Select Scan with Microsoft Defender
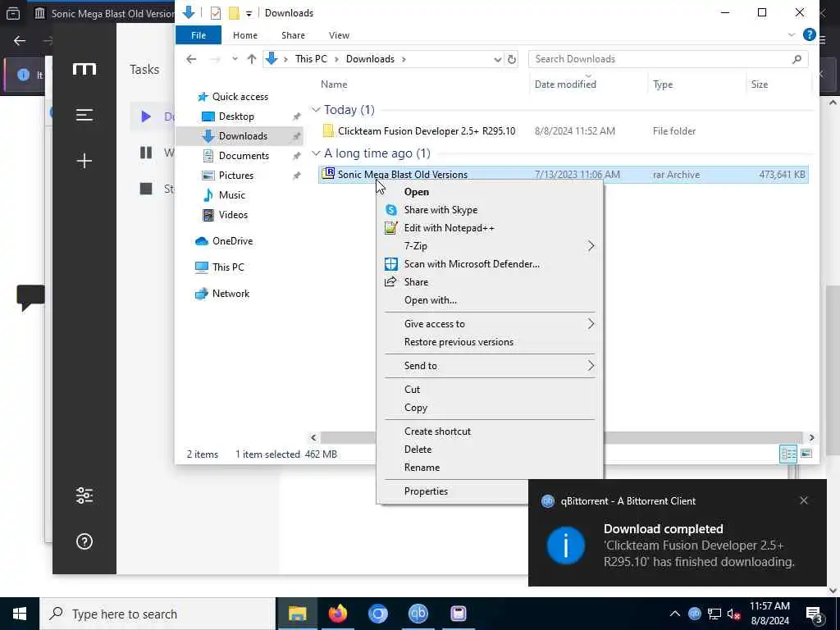The height and width of the screenshot is (630, 840). (x=490, y=264)
